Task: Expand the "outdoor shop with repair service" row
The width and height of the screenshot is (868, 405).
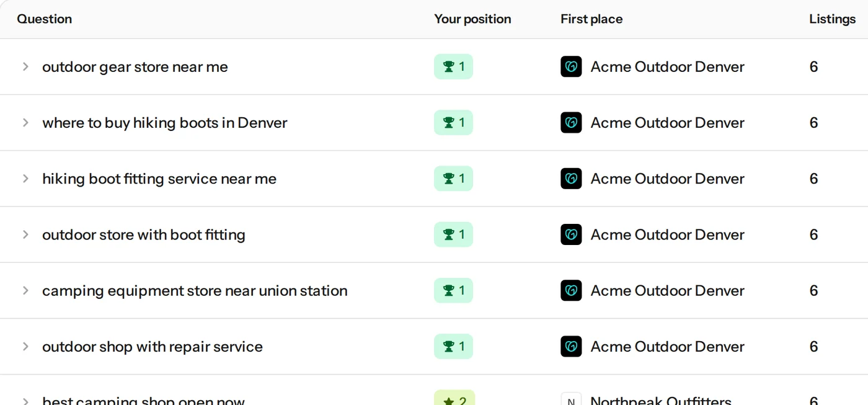Action: coord(25,346)
